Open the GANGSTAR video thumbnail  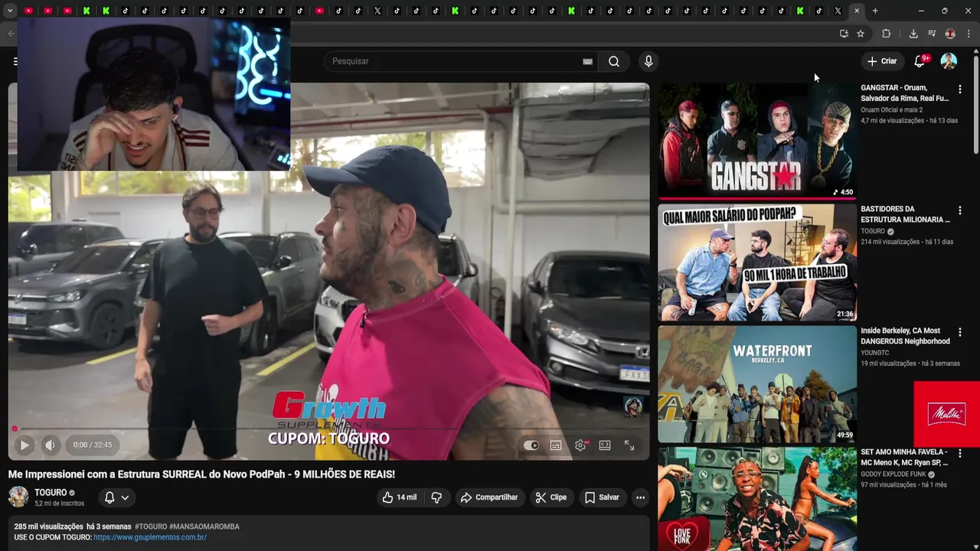[757, 141]
